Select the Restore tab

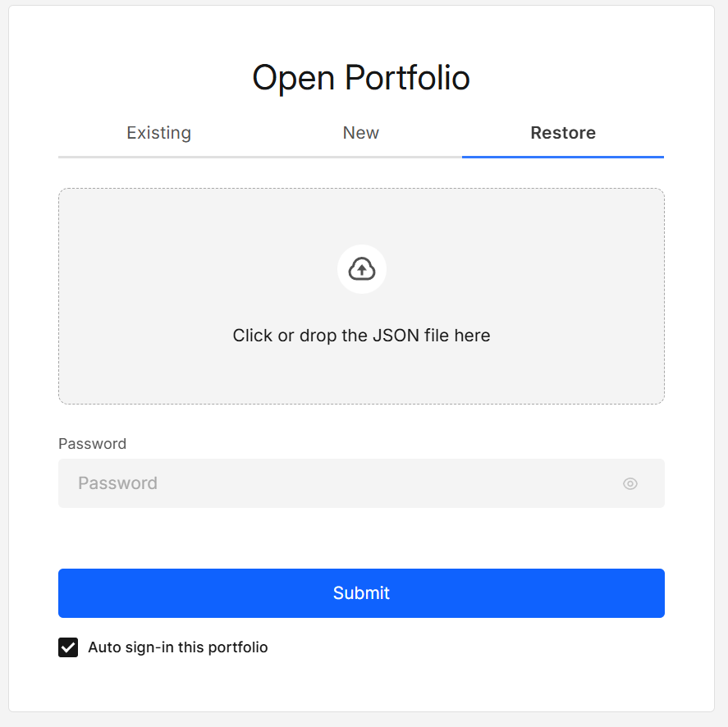click(x=563, y=132)
